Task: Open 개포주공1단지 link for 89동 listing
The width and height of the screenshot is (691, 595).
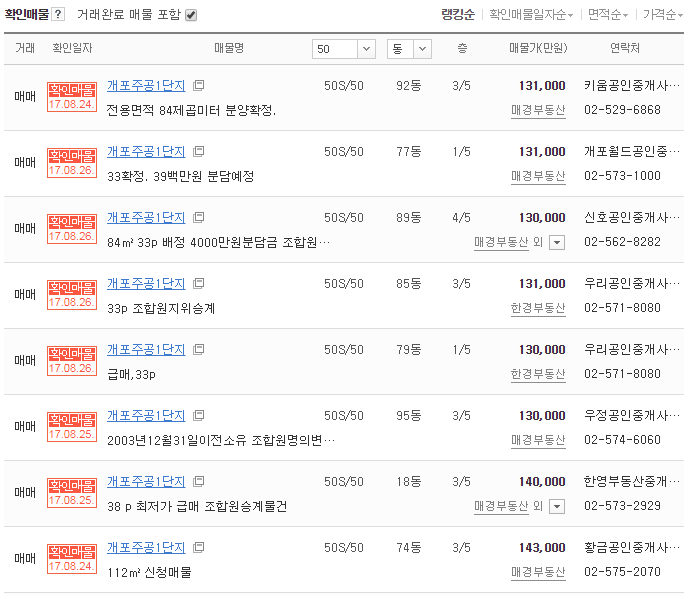Action: [x=146, y=218]
